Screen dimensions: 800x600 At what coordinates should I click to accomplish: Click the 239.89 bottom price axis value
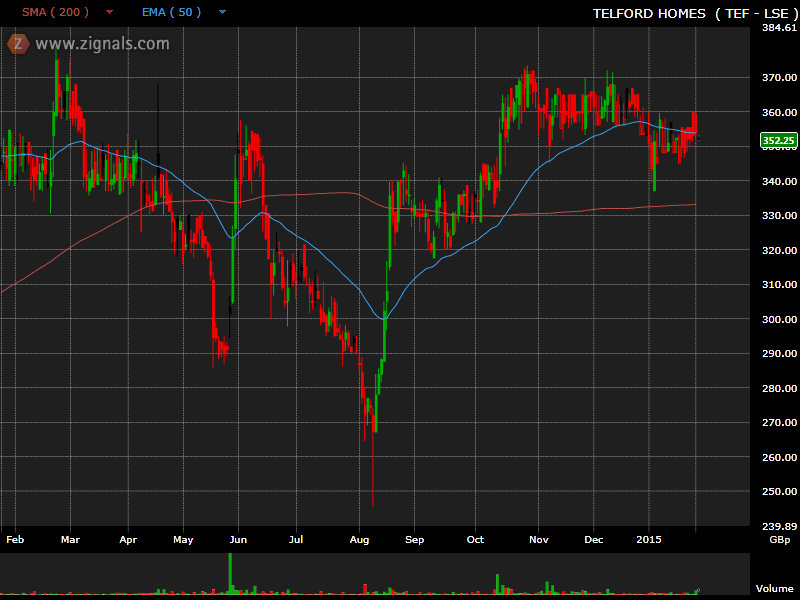pos(777,526)
